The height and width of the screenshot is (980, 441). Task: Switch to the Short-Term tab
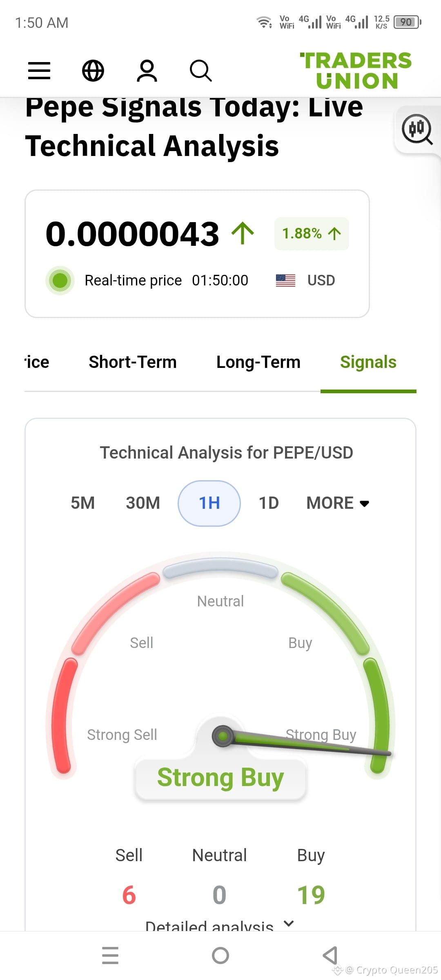point(133,362)
